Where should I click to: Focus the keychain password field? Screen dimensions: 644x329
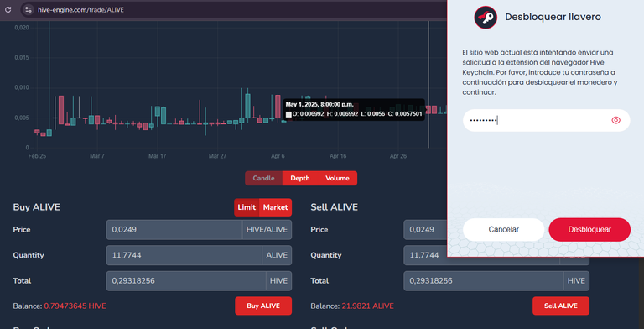click(546, 120)
